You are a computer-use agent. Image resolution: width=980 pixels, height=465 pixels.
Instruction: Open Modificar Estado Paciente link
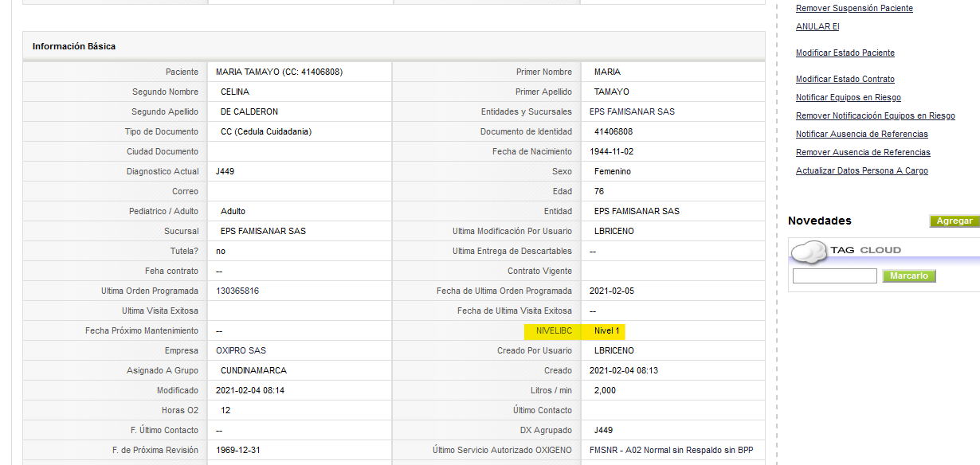(x=845, y=53)
